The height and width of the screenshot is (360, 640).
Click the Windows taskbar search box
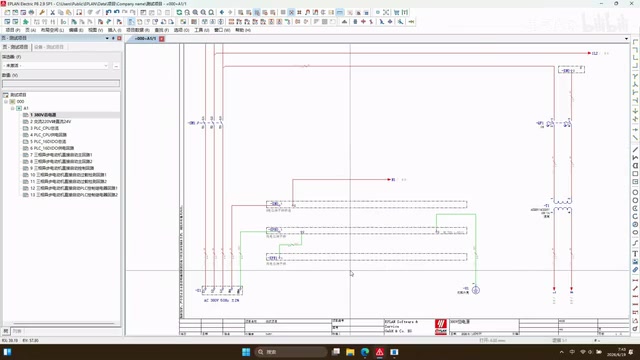pyautogui.click(x=290, y=352)
